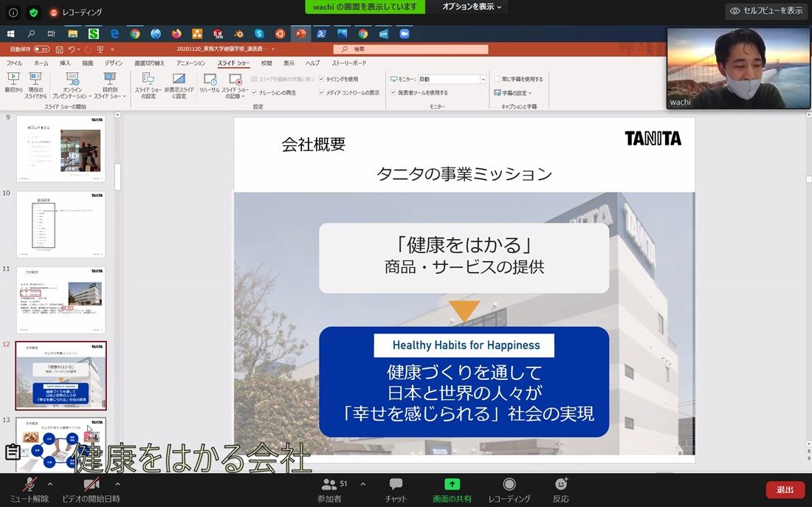812x507 pixels.
Task: Click Zoom icon in Windows taskbar
Action: pos(405,34)
